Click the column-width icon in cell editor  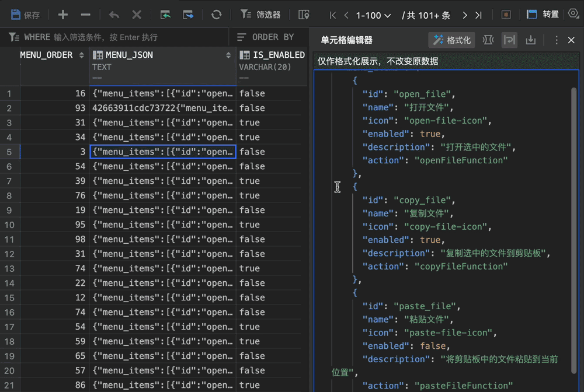click(488, 40)
